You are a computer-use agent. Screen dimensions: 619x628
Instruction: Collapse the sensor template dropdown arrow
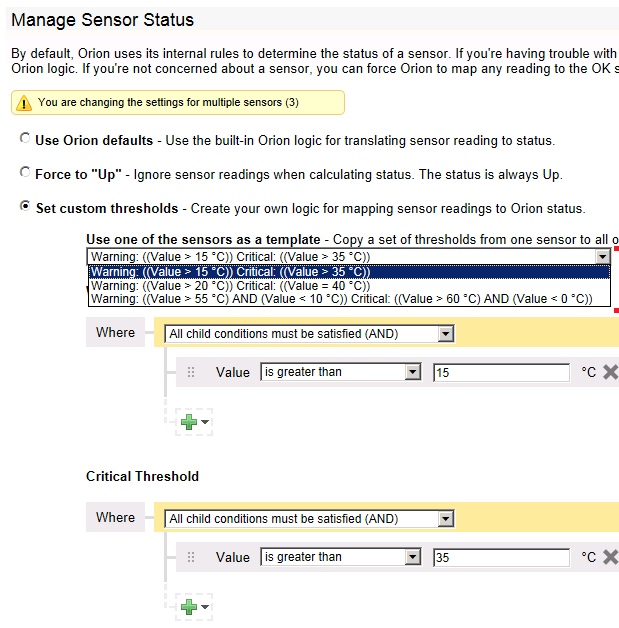pyautogui.click(x=602, y=257)
